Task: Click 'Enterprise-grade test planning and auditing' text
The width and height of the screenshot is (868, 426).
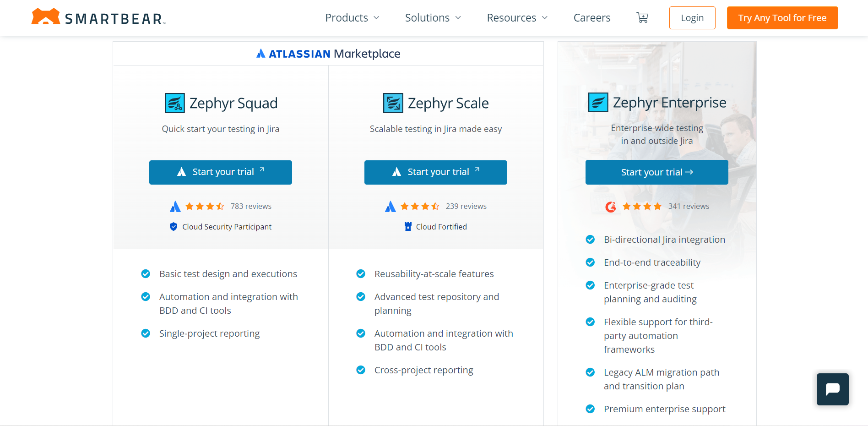Action: [x=650, y=292]
